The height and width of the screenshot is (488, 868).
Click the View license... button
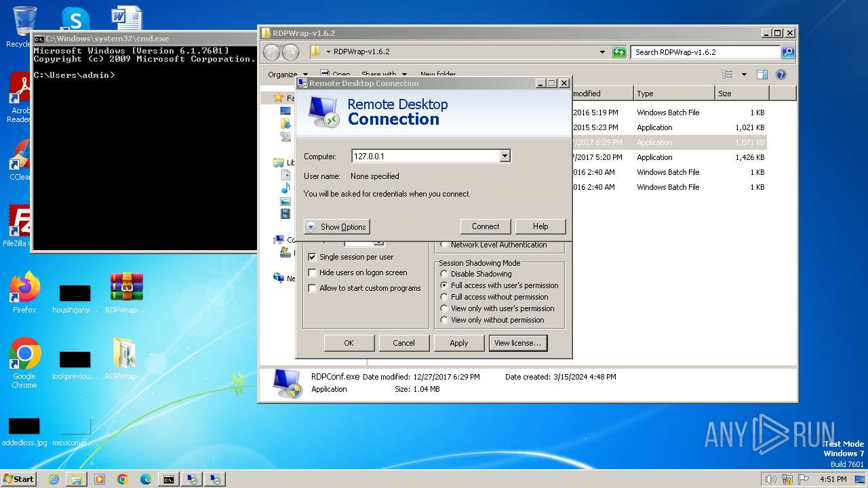517,343
